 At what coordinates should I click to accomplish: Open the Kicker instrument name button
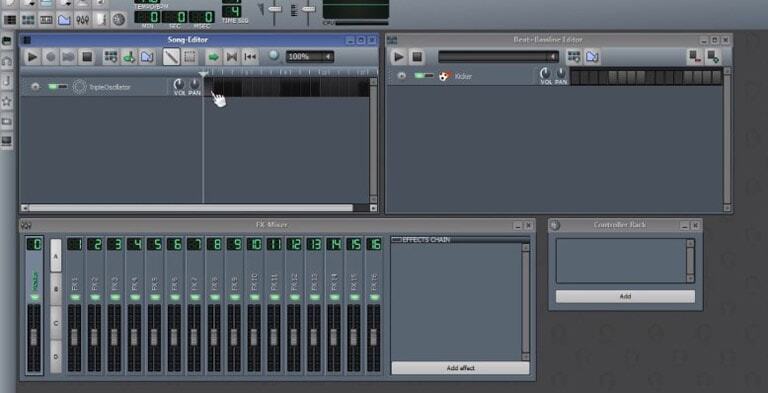coord(486,76)
